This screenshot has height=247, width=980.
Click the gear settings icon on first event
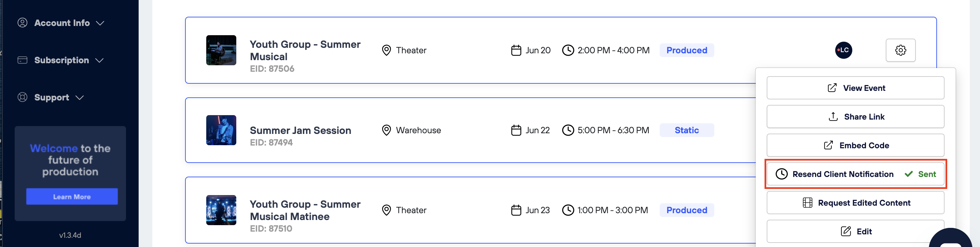pos(900,50)
